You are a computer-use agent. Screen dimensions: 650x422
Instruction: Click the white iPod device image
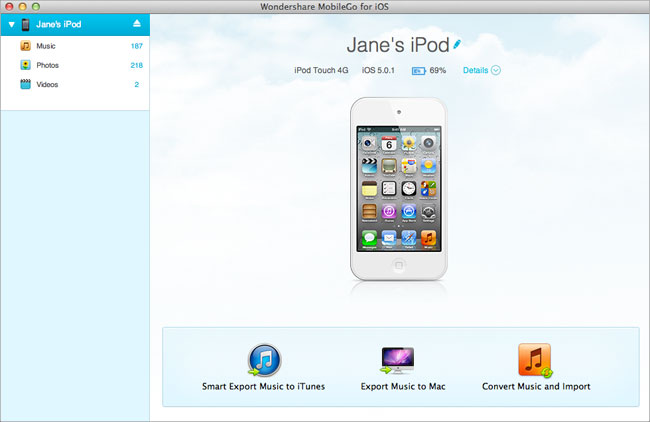399,189
